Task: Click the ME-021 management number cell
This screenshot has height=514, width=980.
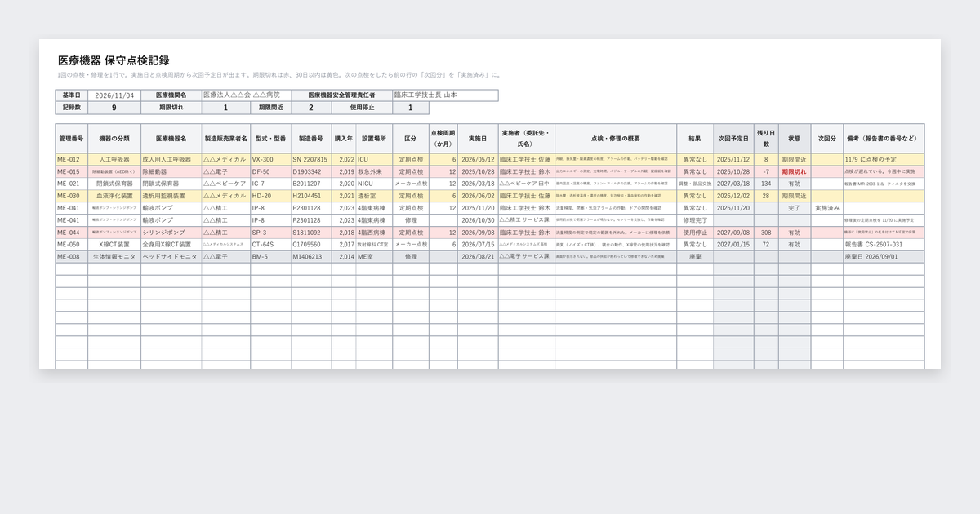Action: 72,184
